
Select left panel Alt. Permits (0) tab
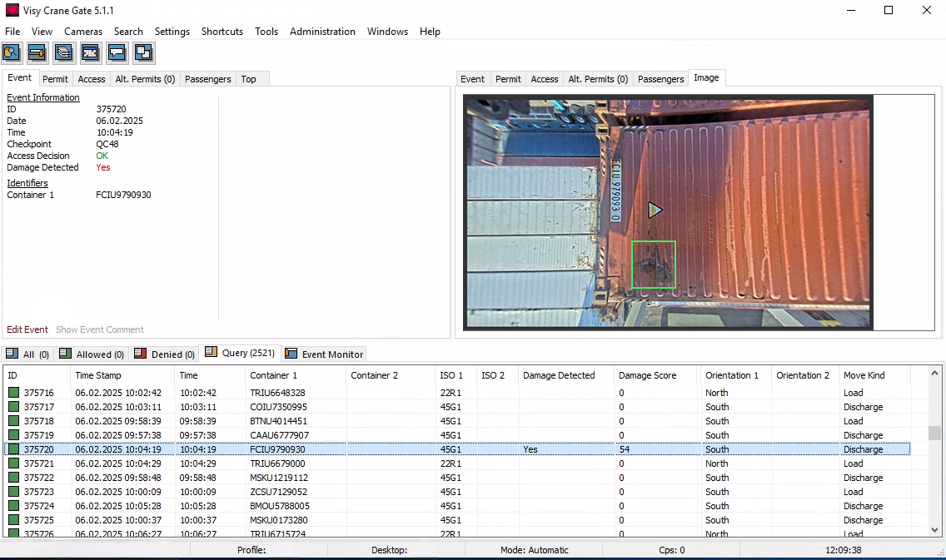[x=145, y=79]
